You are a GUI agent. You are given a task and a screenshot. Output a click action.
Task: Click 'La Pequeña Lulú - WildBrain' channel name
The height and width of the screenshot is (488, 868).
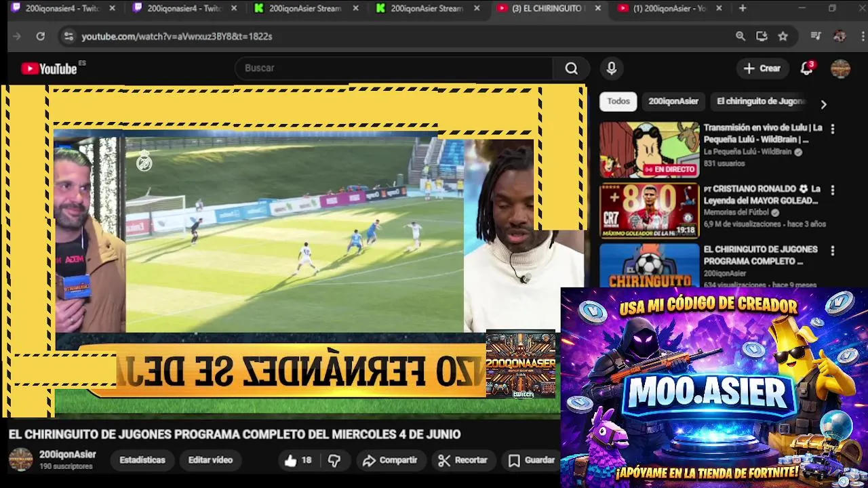point(747,152)
